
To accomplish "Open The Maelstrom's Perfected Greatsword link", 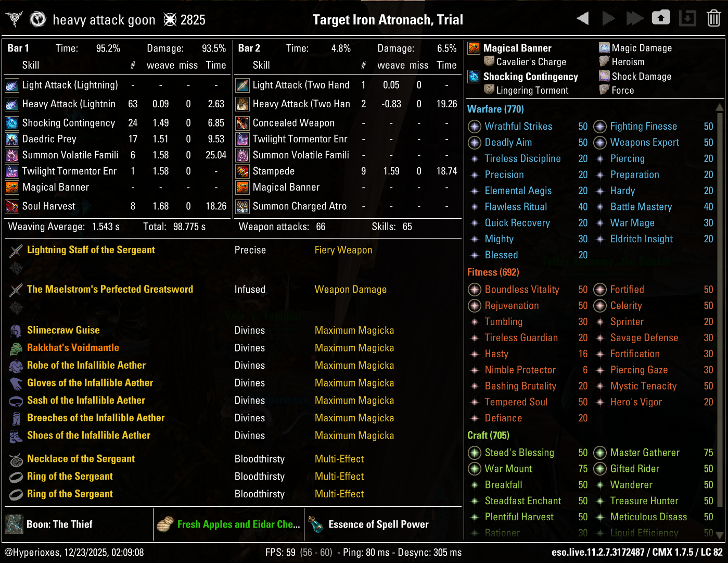I will (x=110, y=290).
